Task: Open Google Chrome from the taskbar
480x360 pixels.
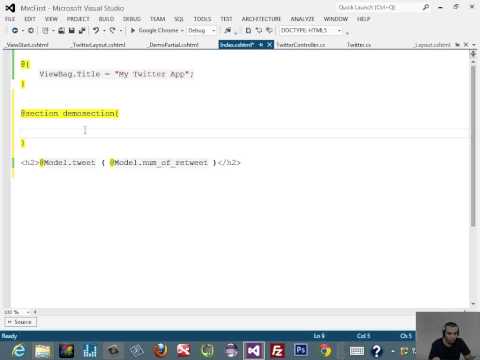Action: (x=325, y=351)
